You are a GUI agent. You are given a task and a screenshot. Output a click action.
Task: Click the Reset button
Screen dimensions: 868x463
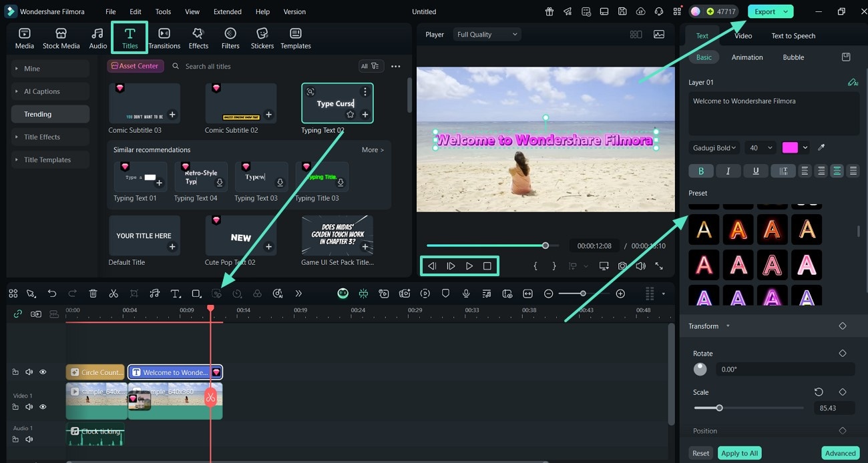(700, 453)
